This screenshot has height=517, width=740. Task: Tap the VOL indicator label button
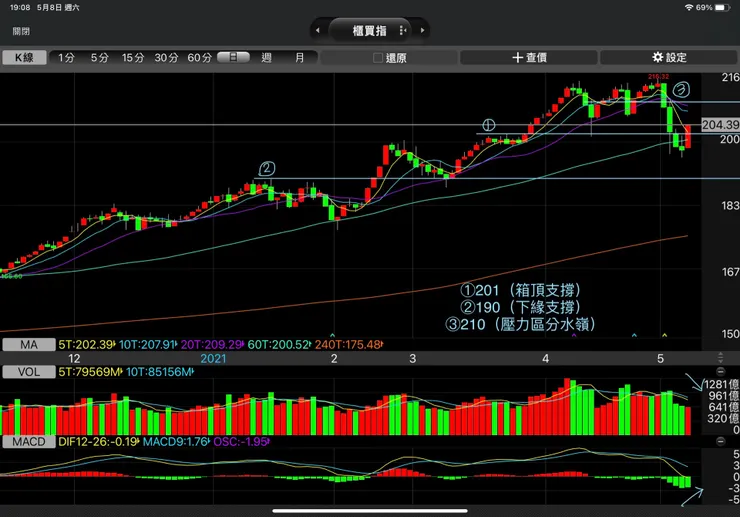pyautogui.click(x=29, y=372)
